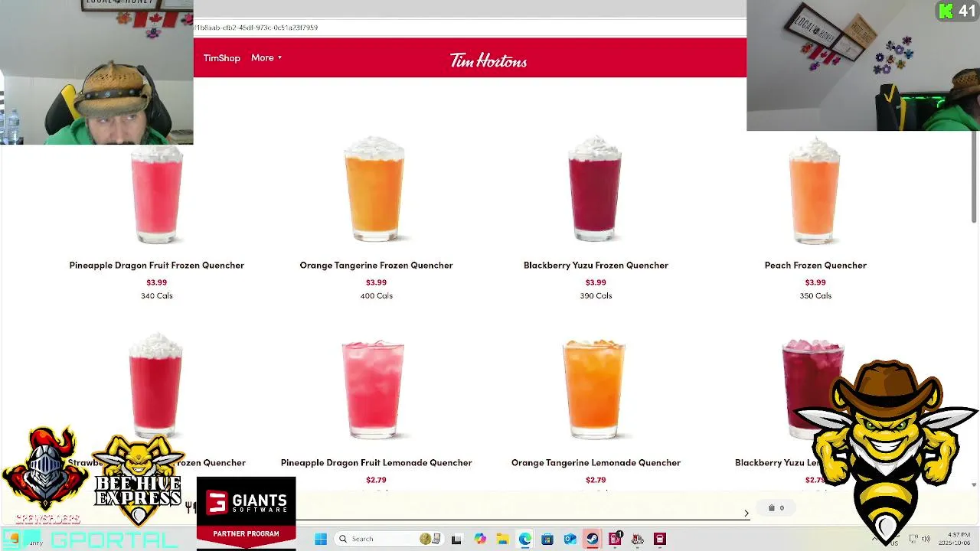
Task: Open the Windows Start menu
Action: [x=321, y=539]
